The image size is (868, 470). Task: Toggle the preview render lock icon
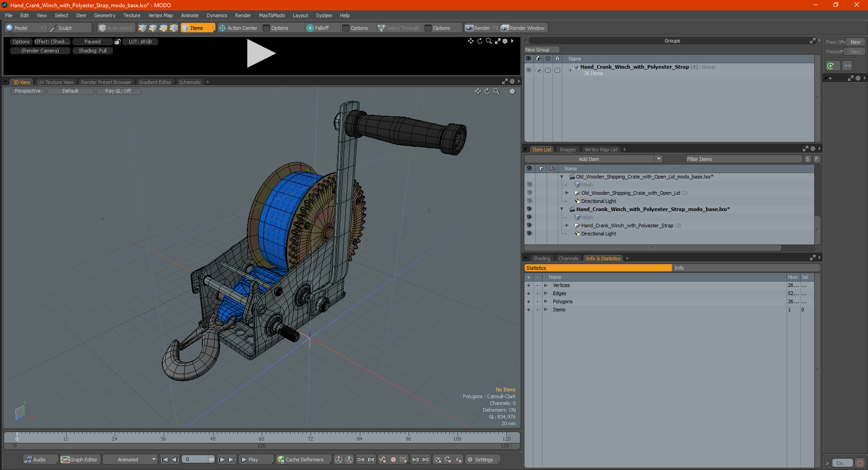click(x=118, y=42)
